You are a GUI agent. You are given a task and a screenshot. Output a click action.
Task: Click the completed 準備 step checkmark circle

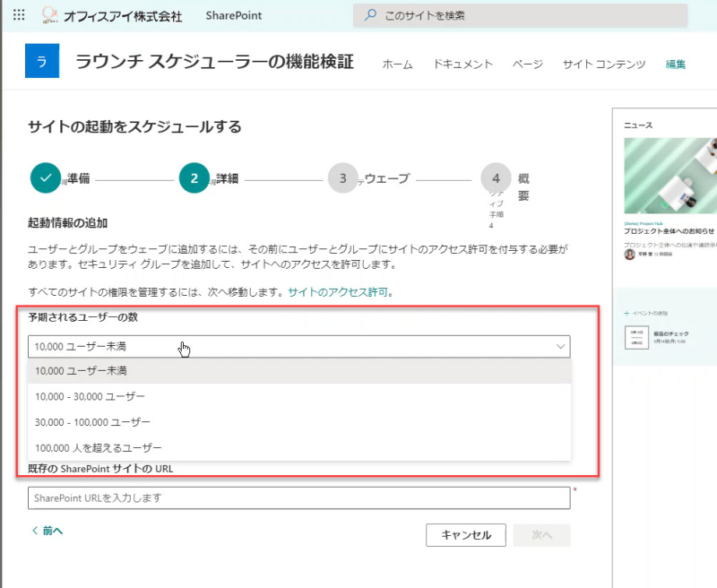click(x=46, y=177)
